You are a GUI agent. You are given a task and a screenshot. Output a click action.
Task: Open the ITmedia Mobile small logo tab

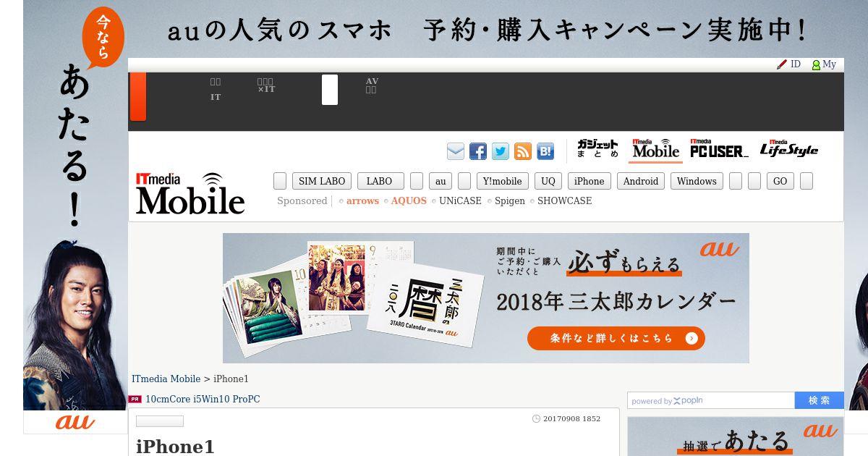(655, 149)
